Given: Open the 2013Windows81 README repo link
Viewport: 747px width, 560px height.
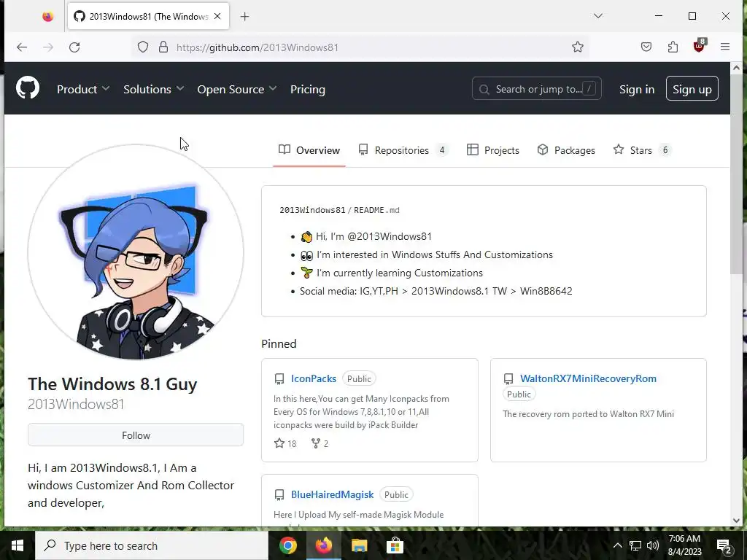Looking at the screenshot, I should click(312, 210).
